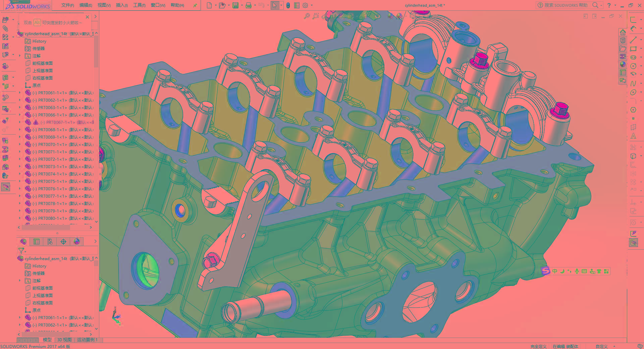
Task: Switch lower panel to DisplayManager sphere tab
Action: coord(77,242)
